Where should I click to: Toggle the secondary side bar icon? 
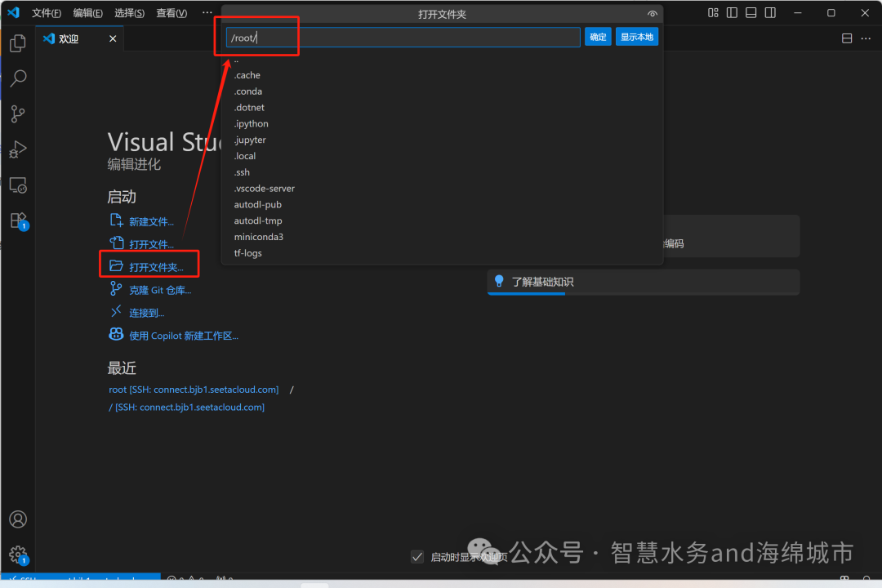(770, 12)
